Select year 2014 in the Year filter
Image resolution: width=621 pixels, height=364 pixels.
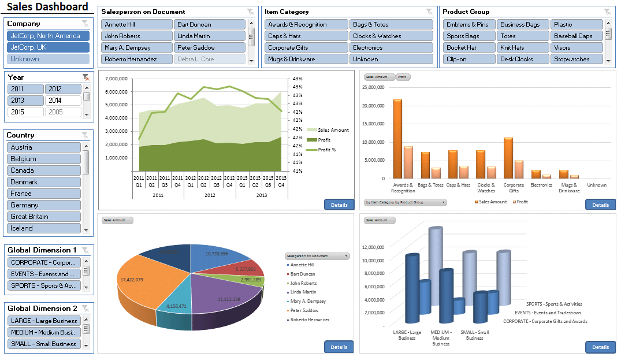pyautogui.click(x=63, y=100)
